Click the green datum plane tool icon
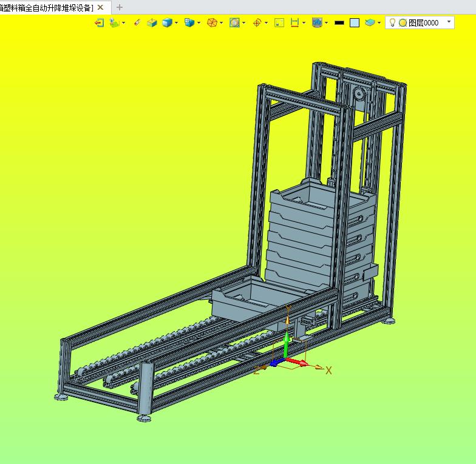The height and width of the screenshot is (464, 476). click(x=115, y=23)
